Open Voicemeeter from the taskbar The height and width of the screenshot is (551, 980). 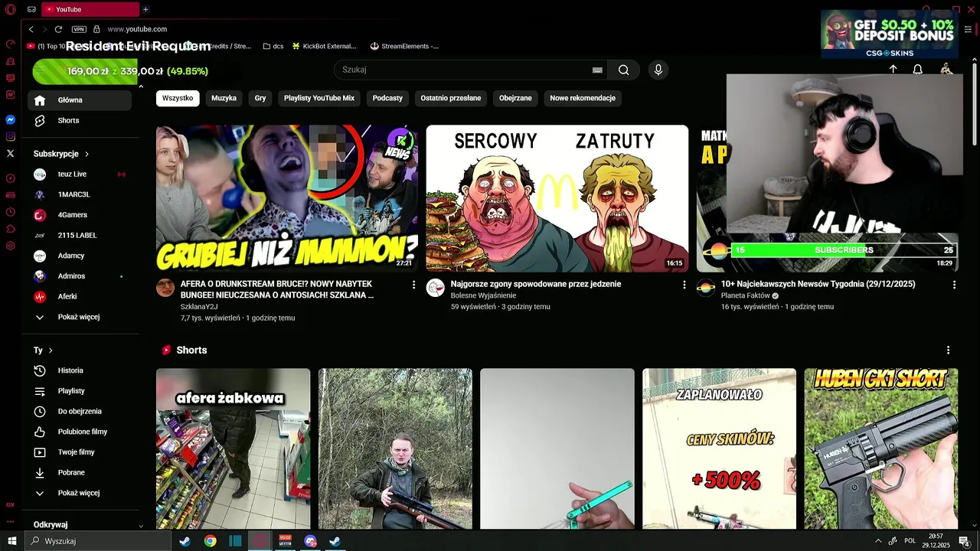pyautogui.click(x=286, y=541)
